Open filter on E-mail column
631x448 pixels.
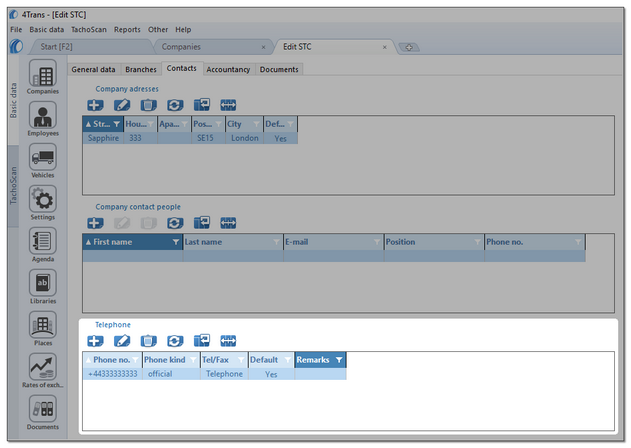pyautogui.click(x=377, y=242)
